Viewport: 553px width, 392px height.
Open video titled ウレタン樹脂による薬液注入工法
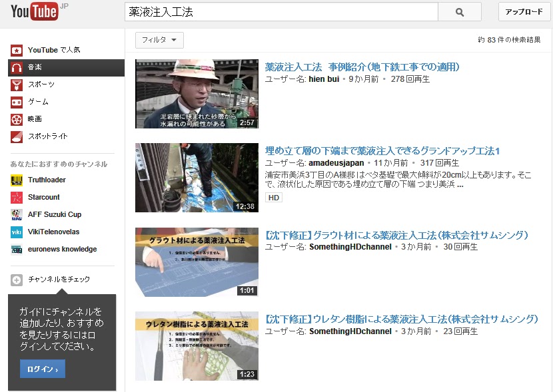pos(402,319)
